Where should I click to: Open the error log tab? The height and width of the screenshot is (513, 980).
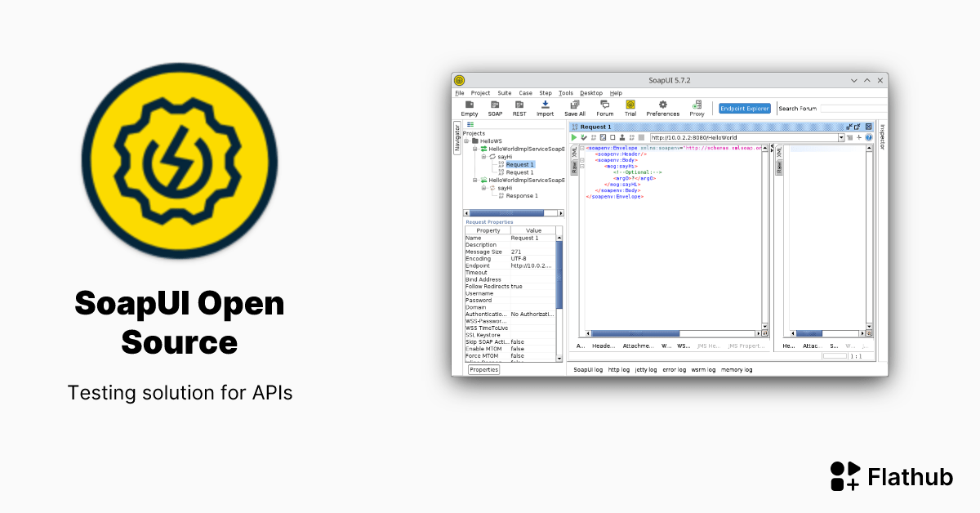(675, 369)
